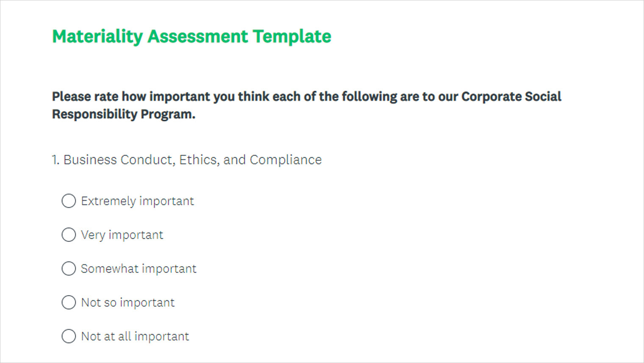Pick the "Somewhat important" radio button circle
The height and width of the screenshot is (363, 644).
click(69, 268)
